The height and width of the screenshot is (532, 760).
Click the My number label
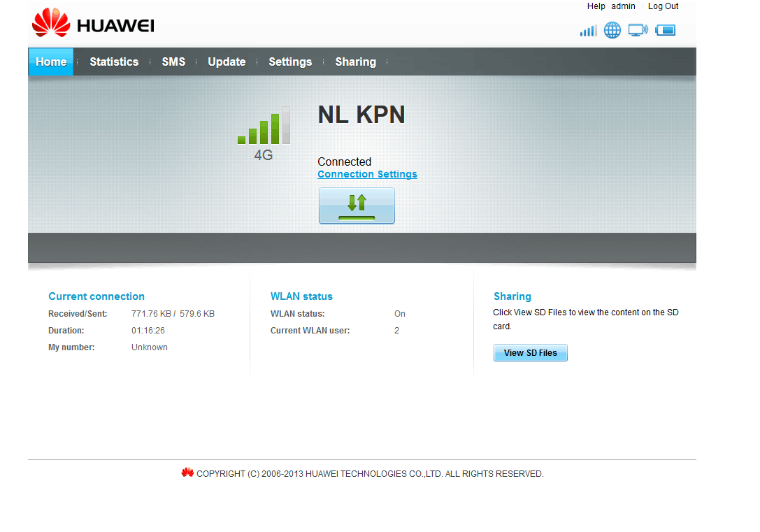pyautogui.click(x=71, y=347)
